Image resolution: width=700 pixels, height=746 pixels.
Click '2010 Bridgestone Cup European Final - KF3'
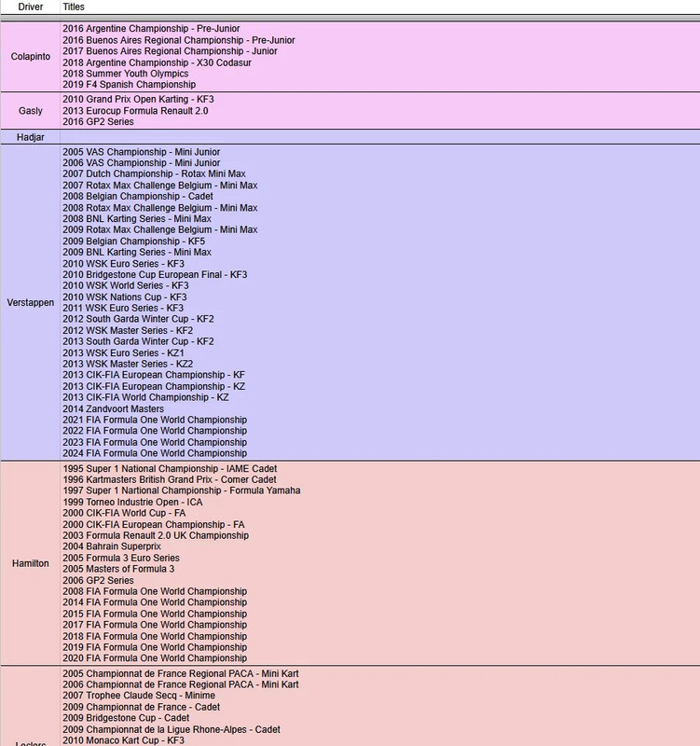[x=155, y=274]
